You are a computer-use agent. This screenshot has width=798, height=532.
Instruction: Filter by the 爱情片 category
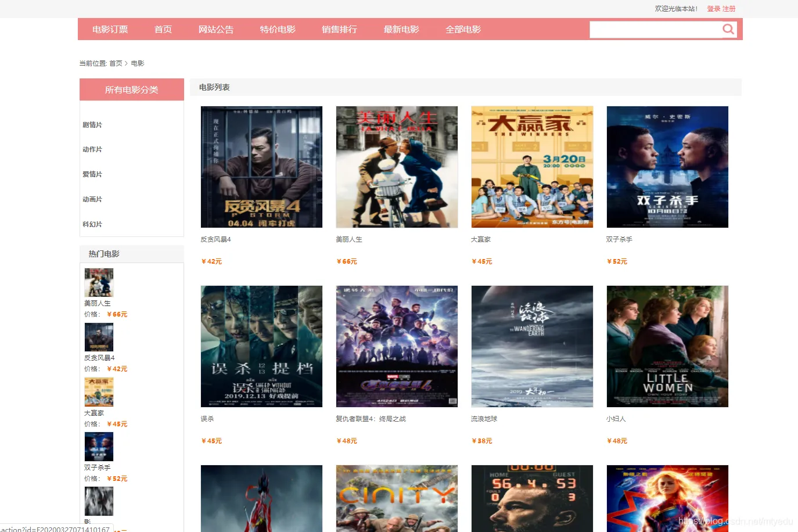[92, 174]
